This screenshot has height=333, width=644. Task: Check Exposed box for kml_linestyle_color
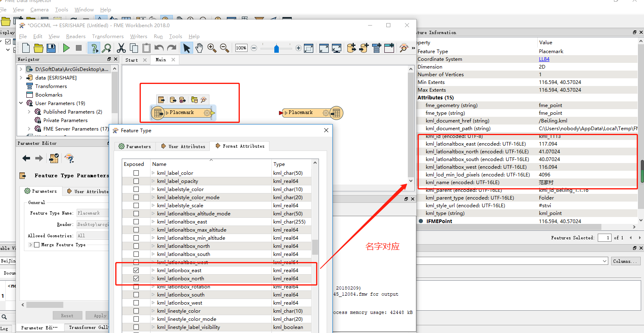(136, 311)
